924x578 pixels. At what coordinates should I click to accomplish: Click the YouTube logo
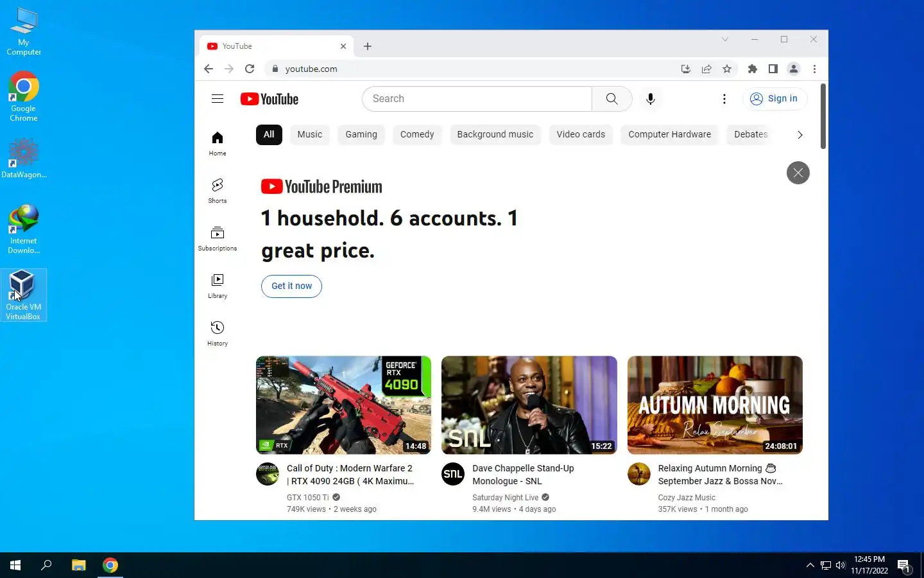click(x=269, y=99)
